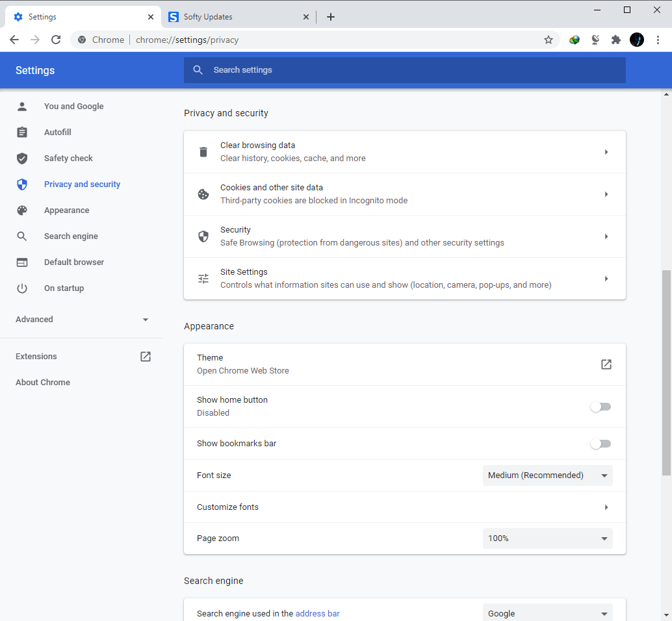This screenshot has height=621, width=672.
Task: Click the search magnifier in Search settings
Action: point(198,70)
